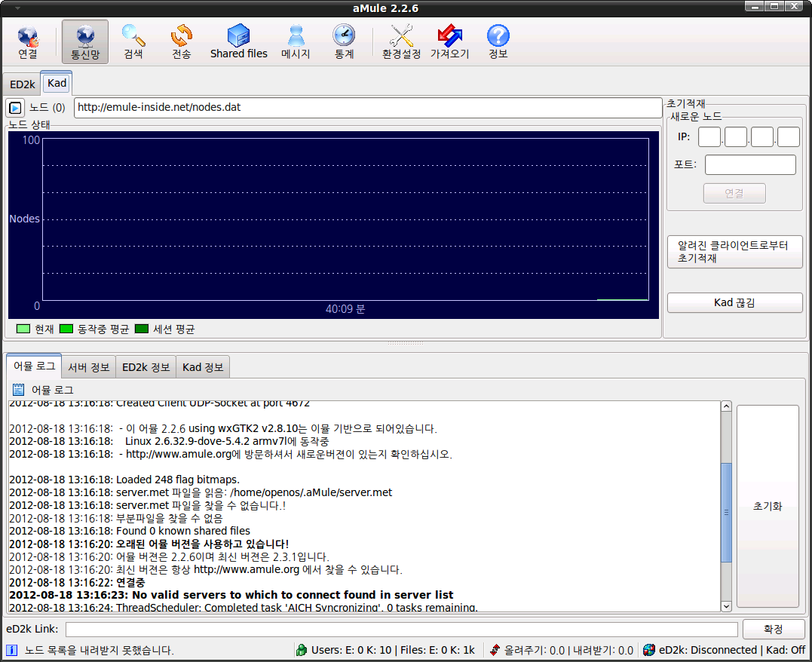Click the Nodes graph axis label
Image resolution: width=812 pixels, height=662 pixels.
[x=24, y=219]
